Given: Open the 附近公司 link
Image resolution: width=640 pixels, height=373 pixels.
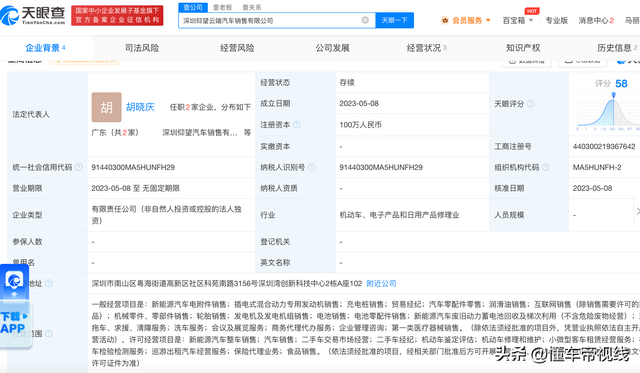Looking at the screenshot, I should point(381,283).
